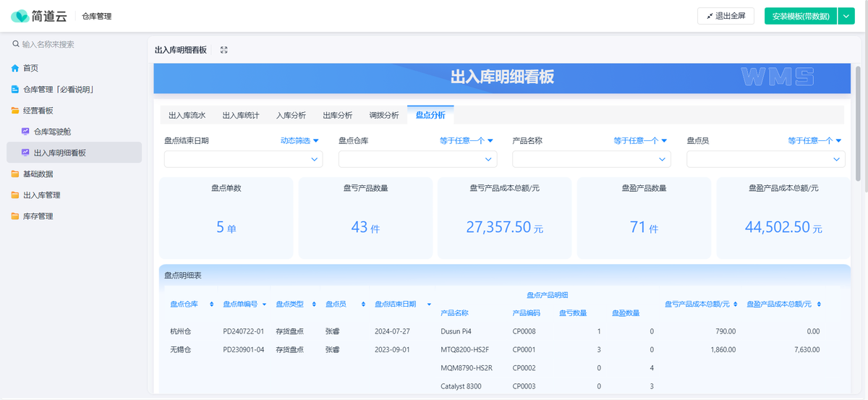Switch to the 入库分析 tab
868x400 pixels.
click(291, 115)
